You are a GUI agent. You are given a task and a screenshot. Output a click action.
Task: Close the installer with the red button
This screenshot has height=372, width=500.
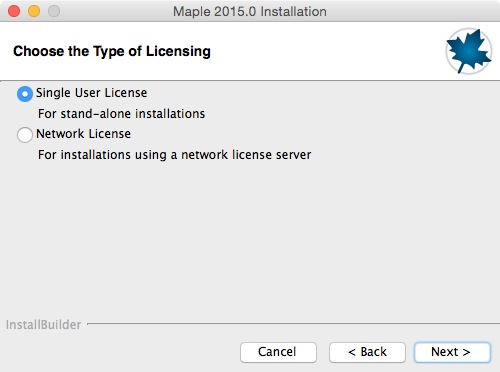14,11
